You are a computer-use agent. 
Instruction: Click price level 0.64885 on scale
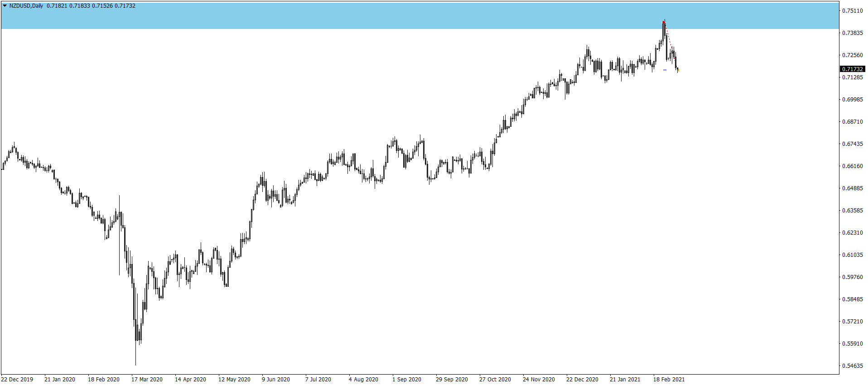852,188
